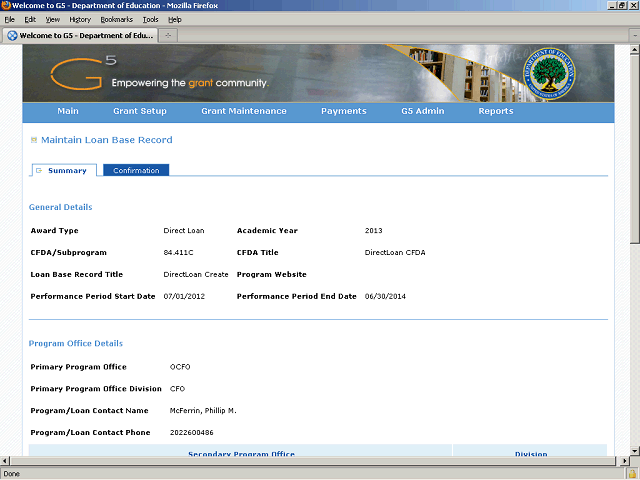This screenshot has height=480, width=640.
Task: Click the Program Office Details heading
Action: 76,343
